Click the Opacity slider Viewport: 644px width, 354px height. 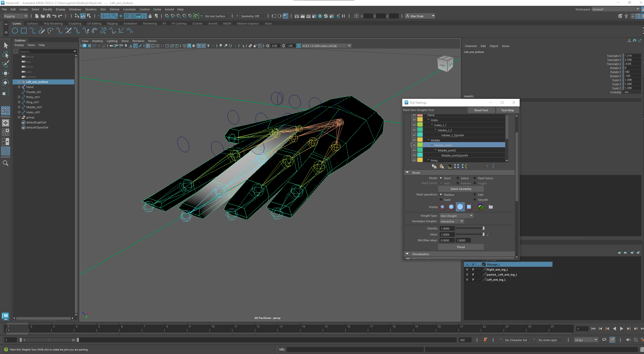470,229
